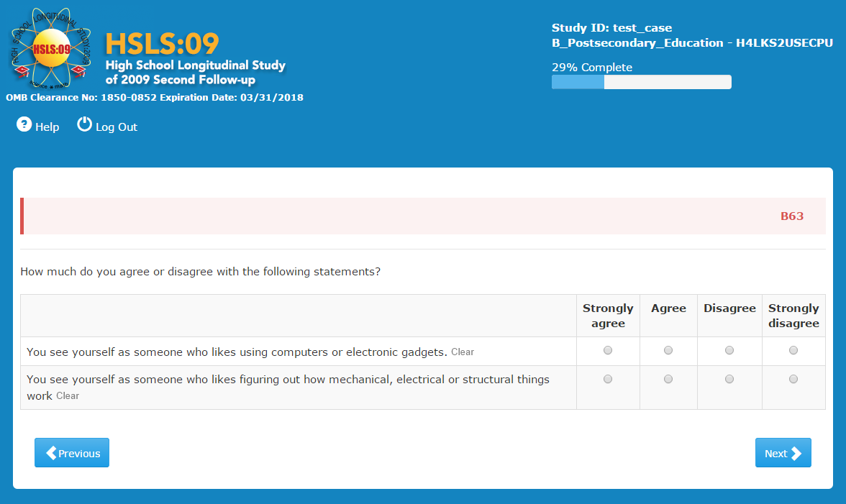Screen dimensions: 846x504
Task: Click the HSLS:09 study title heading
Action: point(162,44)
